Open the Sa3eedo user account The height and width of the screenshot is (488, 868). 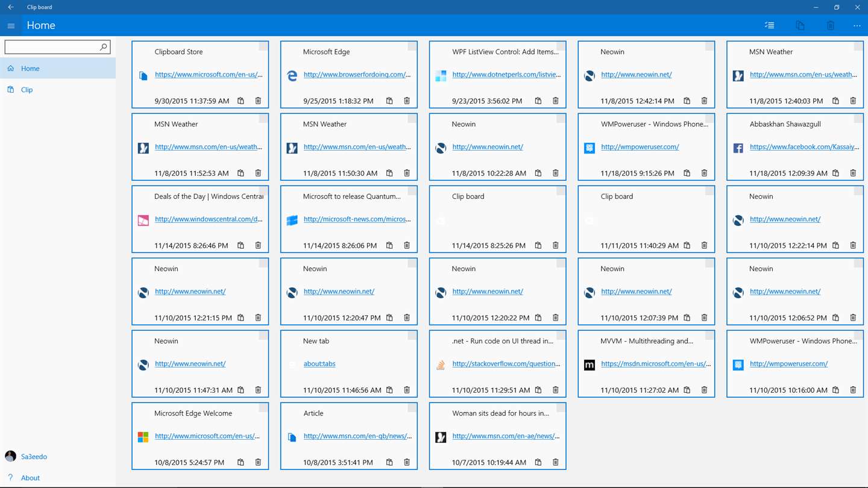(58, 457)
